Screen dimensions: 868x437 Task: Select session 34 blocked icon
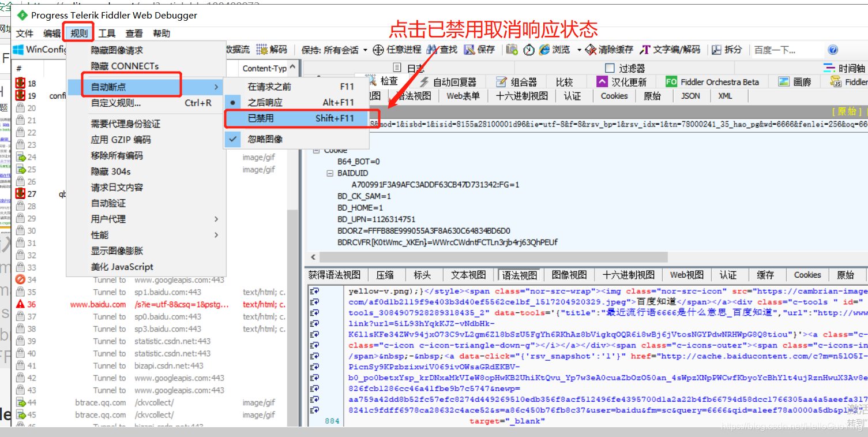pyautogui.click(x=20, y=279)
